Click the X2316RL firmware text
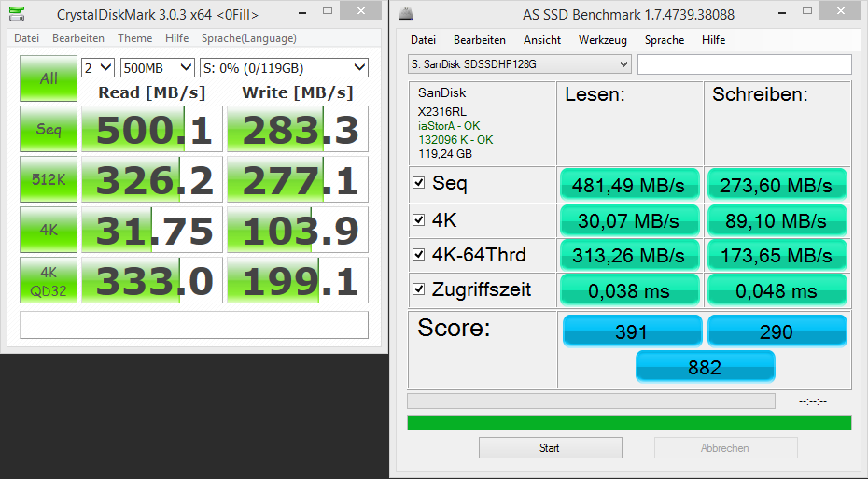Viewport: 868px width, 479px height. click(442, 111)
